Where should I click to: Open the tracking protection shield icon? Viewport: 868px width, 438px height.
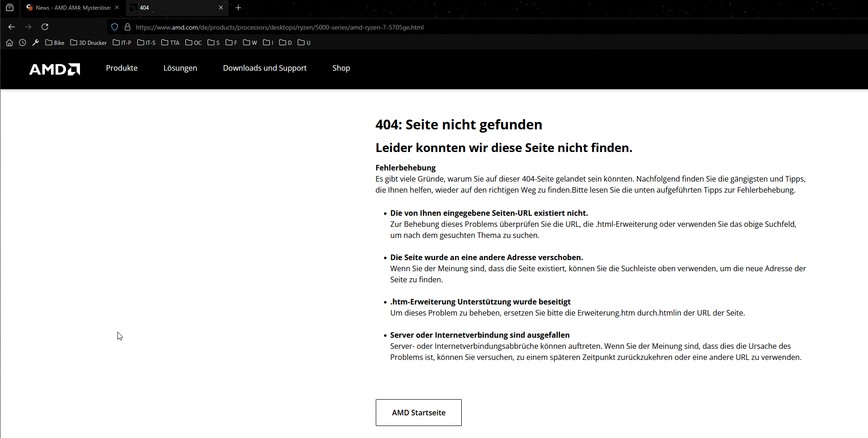pyautogui.click(x=115, y=27)
